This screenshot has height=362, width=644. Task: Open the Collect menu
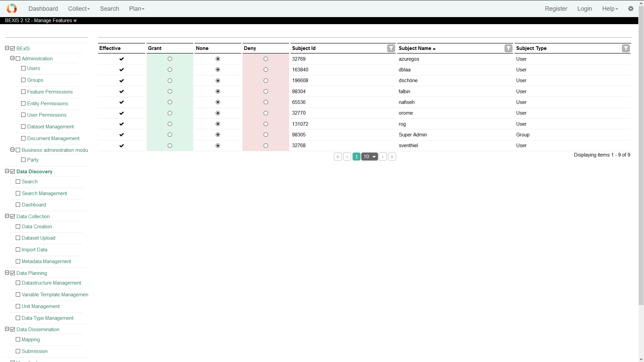point(79,9)
